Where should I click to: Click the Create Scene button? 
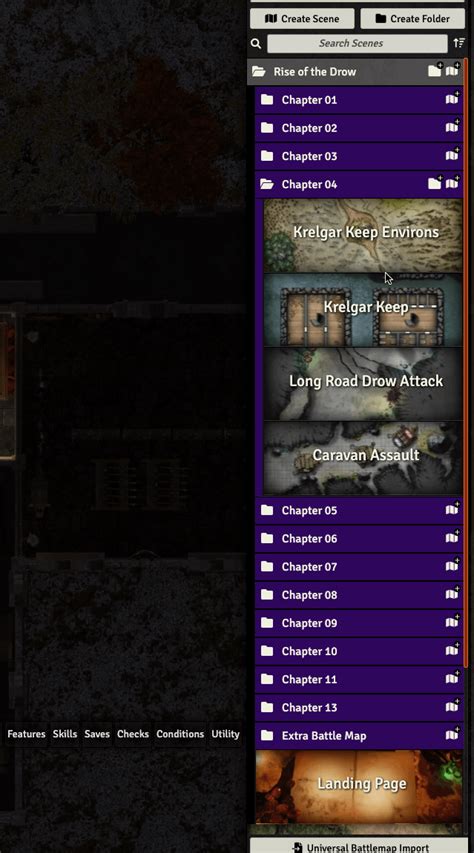[302, 18]
